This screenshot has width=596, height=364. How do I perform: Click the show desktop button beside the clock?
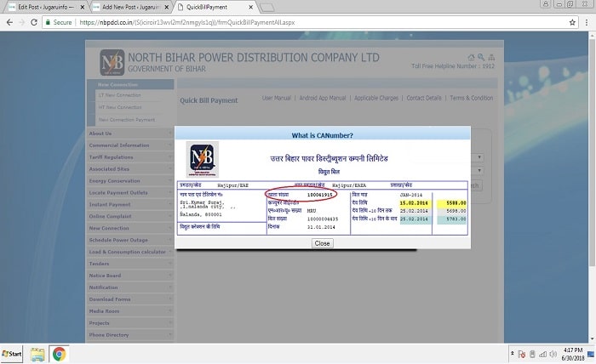tap(591, 354)
